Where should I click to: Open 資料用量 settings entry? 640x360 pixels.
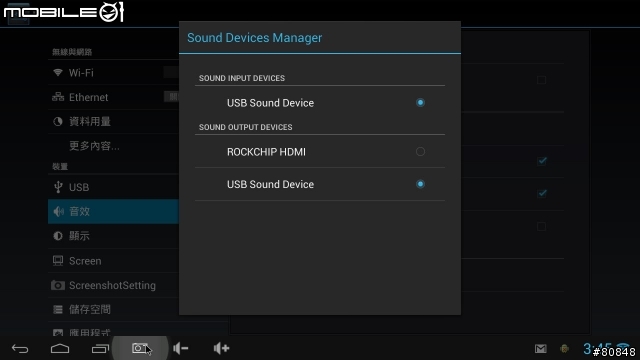pos(113,121)
